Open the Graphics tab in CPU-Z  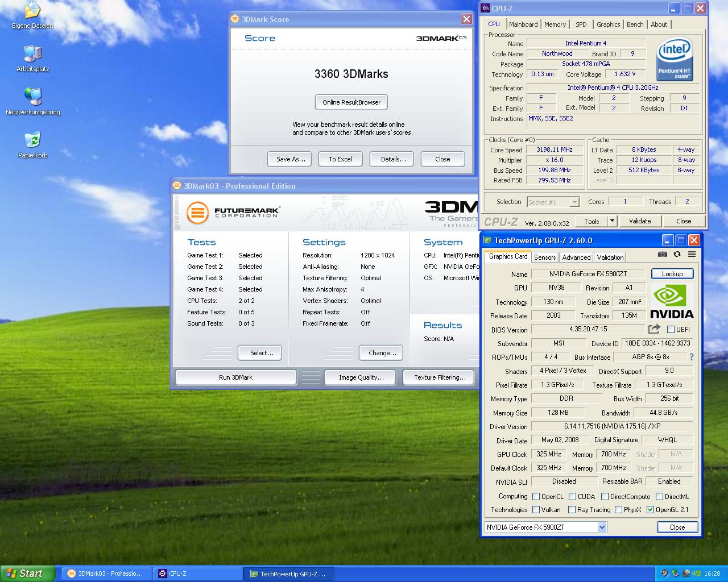[608, 24]
